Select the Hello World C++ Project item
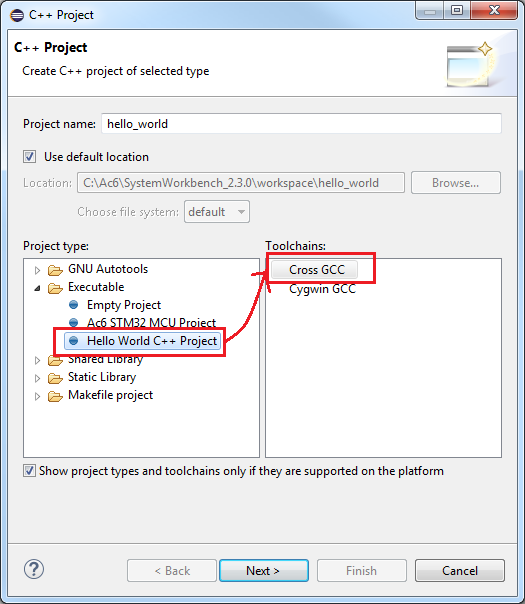 point(143,341)
